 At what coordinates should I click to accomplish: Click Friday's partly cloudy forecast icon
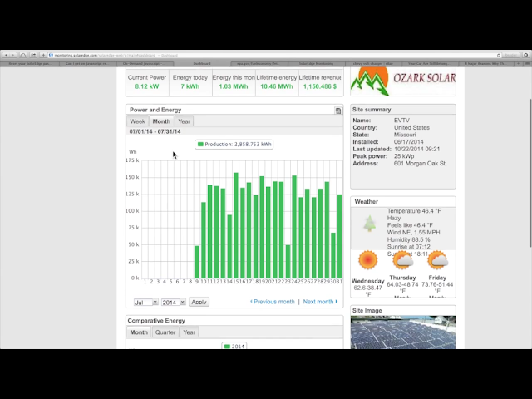[x=438, y=260]
